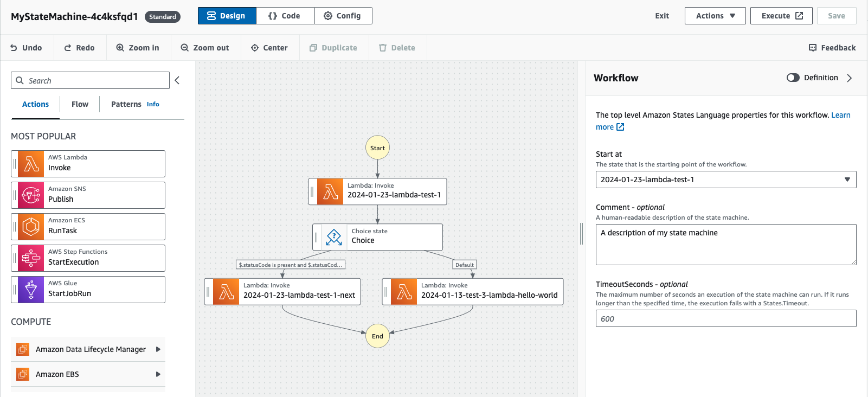Image resolution: width=868 pixels, height=397 pixels.
Task: Click into the TimeoutSeconds field
Action: (726, 318)
